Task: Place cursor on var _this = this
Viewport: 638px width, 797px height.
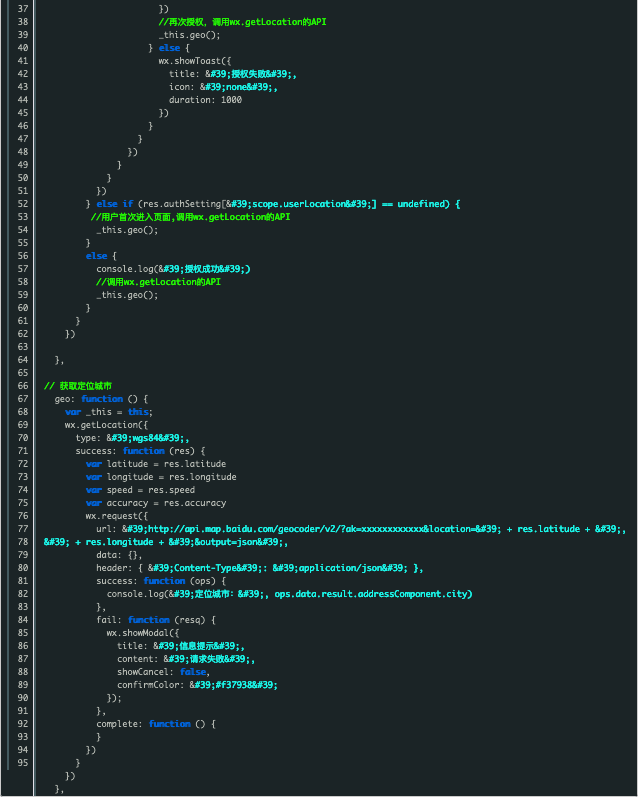Action: [x=108, y=412]
